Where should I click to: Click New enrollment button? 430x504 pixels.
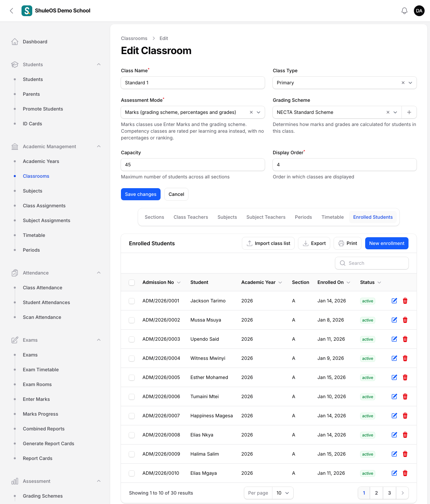pyautogui.click(x=387, y=243)
